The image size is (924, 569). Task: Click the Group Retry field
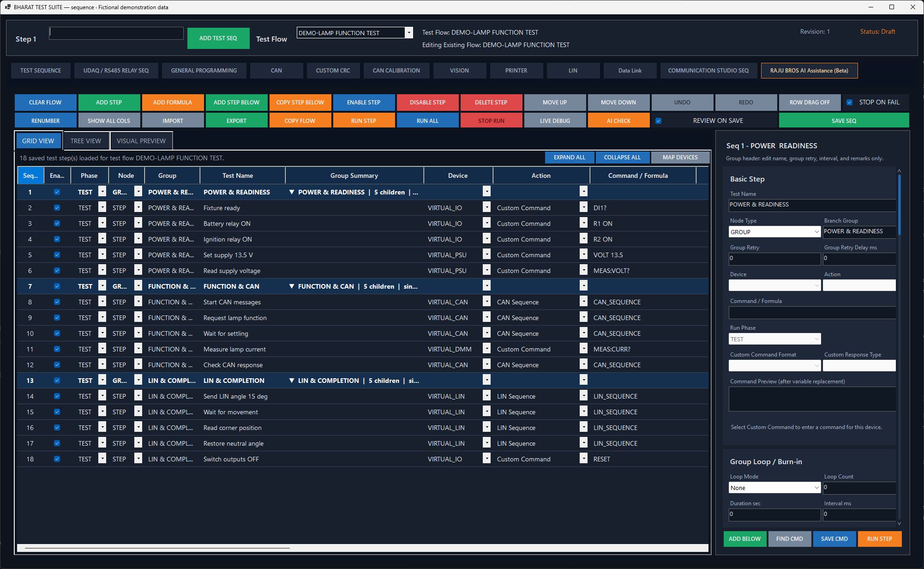pos(774,259)
